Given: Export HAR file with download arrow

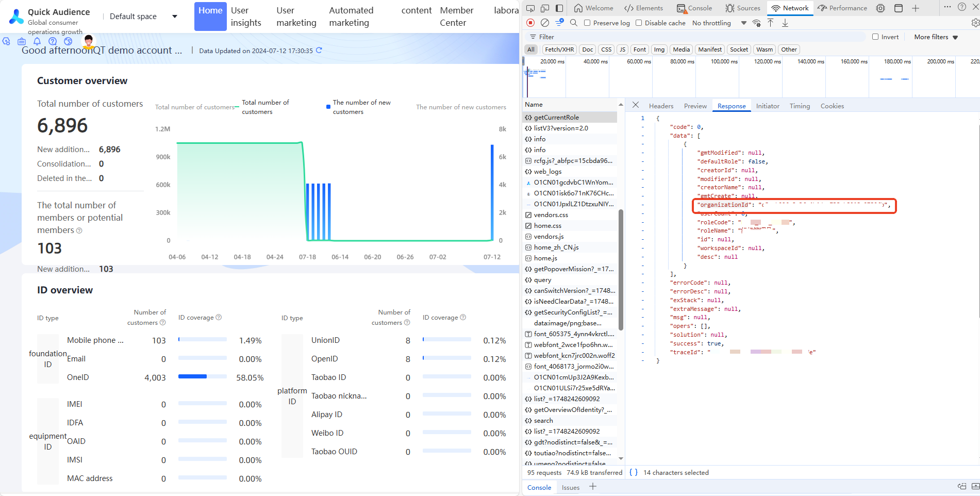Looking at the screenshot, I should (x=785, y=23).
